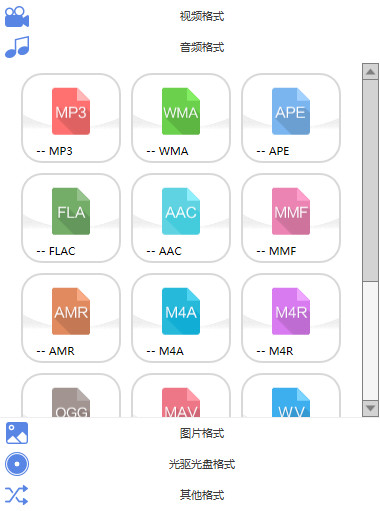This screenshot has width=380, height=511.
Task: Open the 其他格式 section
Action: coord(202,495)
